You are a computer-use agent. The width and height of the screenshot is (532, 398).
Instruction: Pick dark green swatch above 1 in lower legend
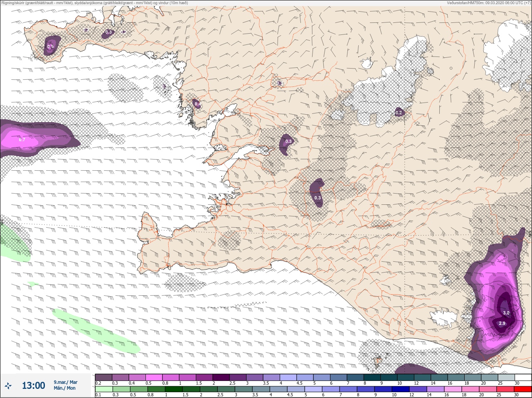(x=174, y=389)
